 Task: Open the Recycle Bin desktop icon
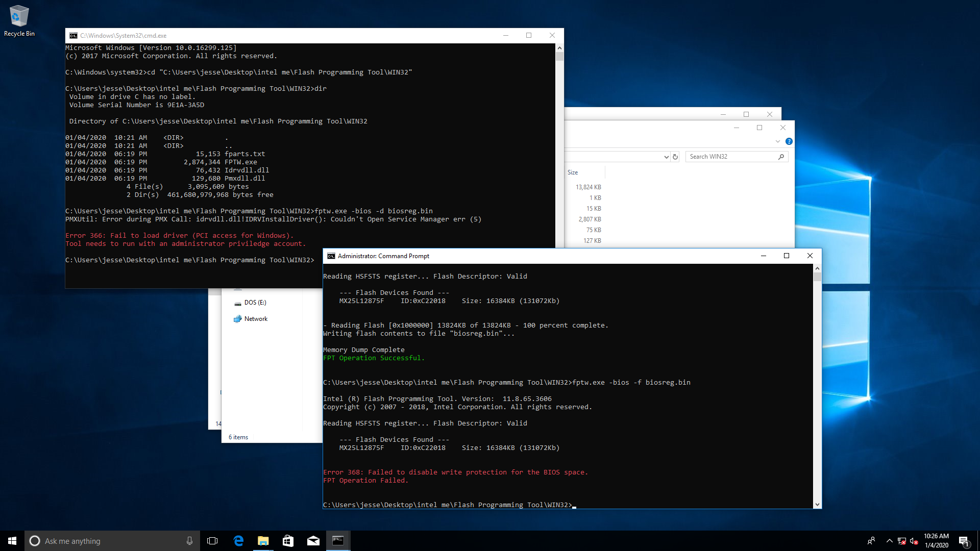point(19,21)
